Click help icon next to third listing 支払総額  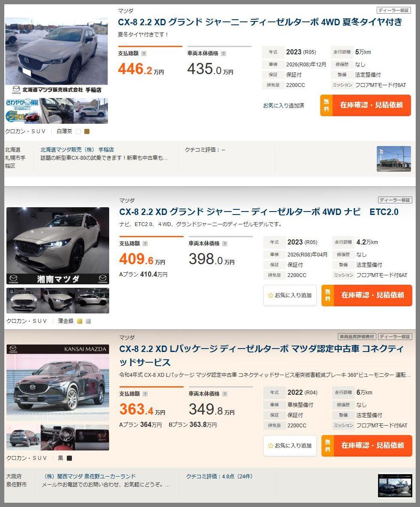[x=145, y=394]
